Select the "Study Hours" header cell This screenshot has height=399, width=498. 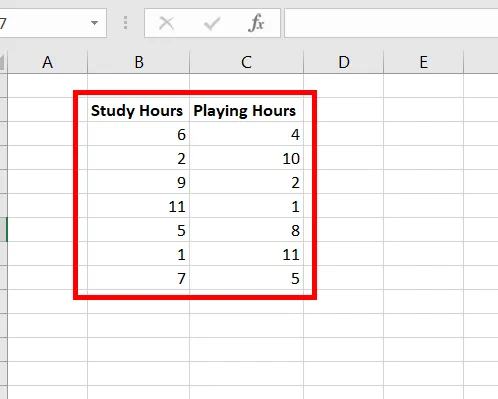coord(139,110)
